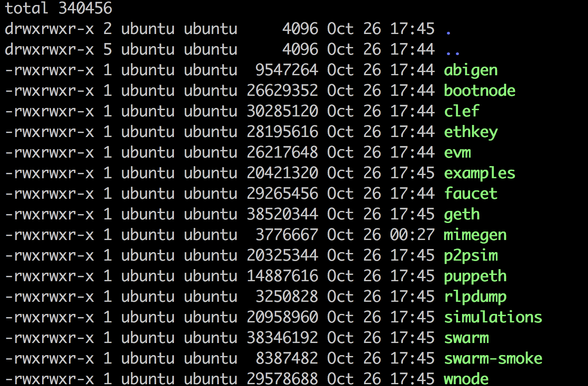The image size is (588, 386).
Task: Click geth's file size 38520344
Action: (x=282, y=214)
